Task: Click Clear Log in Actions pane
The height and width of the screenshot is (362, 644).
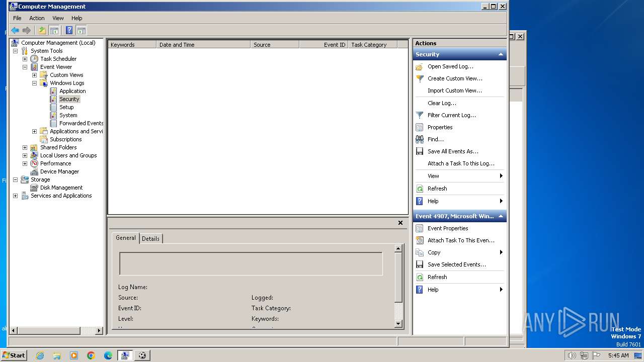Action: tap(442, 103)
